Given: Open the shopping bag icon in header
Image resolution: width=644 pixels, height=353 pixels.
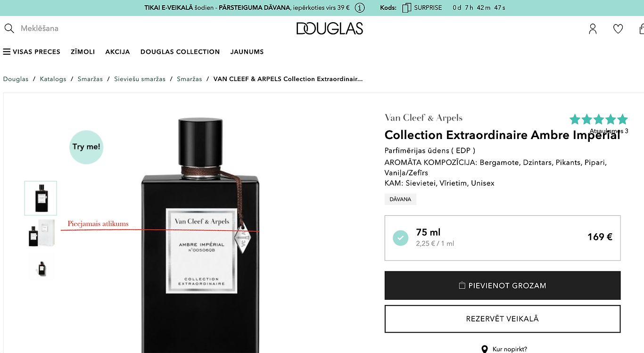Looking at the screenshot, I should click(642, 29).
